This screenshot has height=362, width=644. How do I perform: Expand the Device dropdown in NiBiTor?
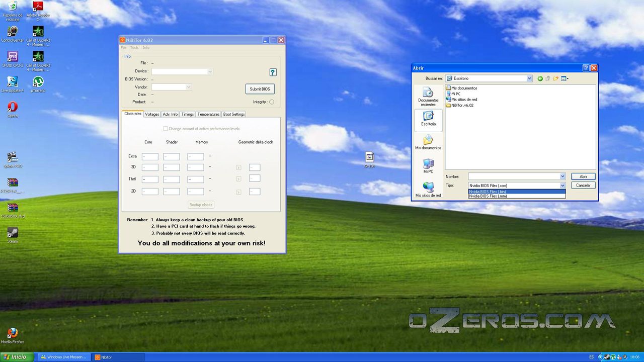pos(210,71)
